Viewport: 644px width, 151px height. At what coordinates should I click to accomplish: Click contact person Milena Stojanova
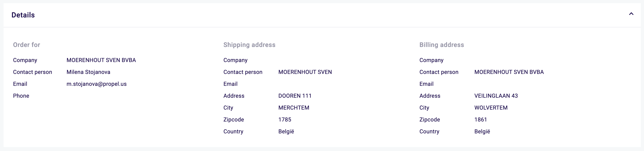[x=88, y=72]
